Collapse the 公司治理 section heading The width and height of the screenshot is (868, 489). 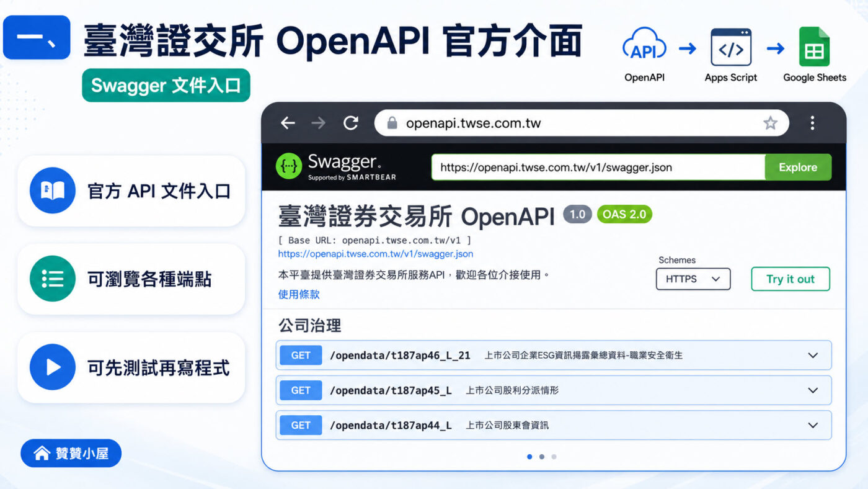[310, 326]
